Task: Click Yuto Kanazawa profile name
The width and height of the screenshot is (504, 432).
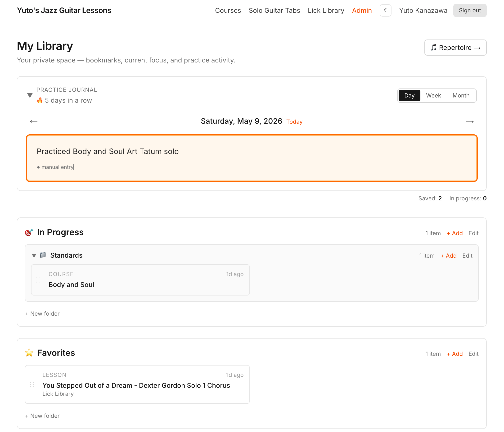Action: 423,10
